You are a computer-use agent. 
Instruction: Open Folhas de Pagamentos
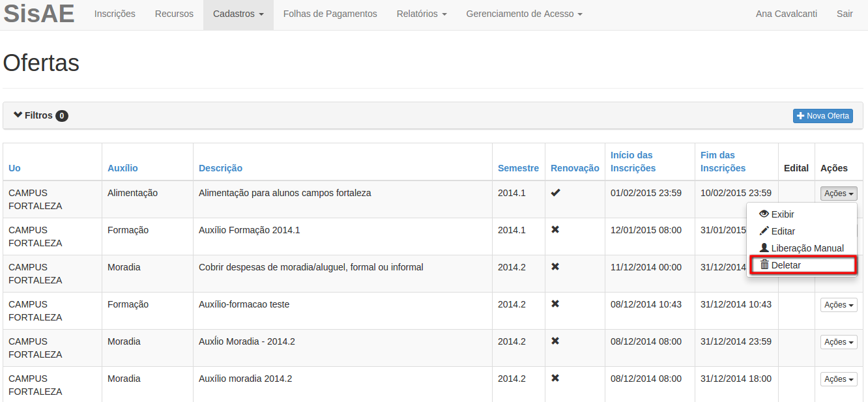(330, 14)
